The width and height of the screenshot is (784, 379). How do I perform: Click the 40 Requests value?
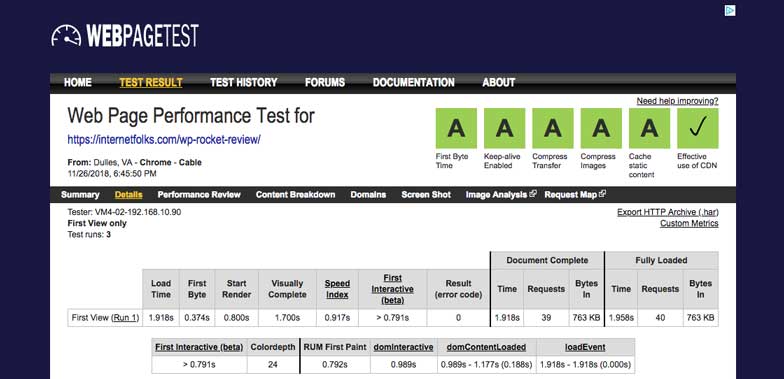[x=660, y=318]
